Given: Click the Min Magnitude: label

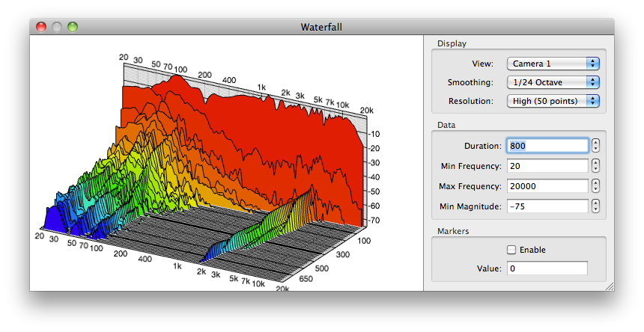Looking at the screenshot, I should pyautogui.click(x=471, y=206).
